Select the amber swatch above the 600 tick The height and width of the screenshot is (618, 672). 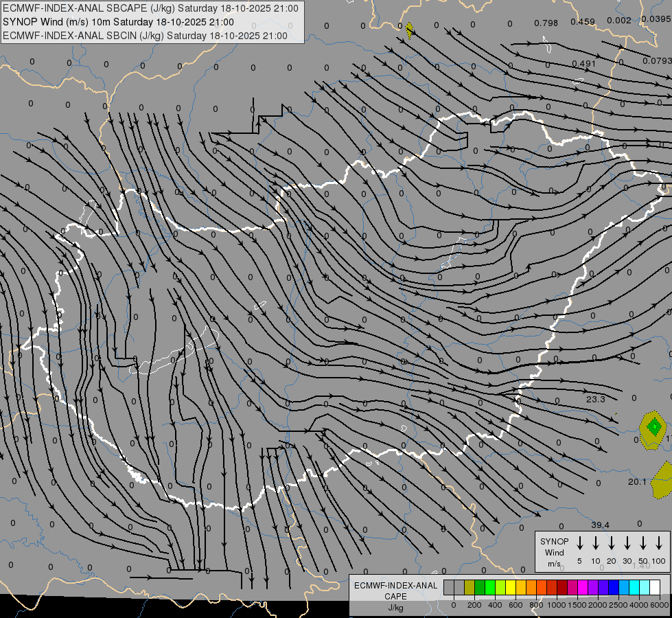point(521,587)
